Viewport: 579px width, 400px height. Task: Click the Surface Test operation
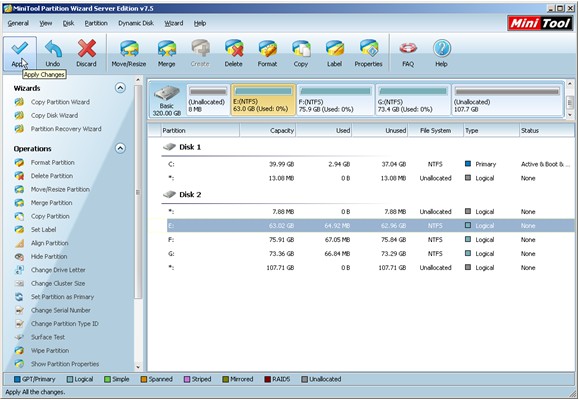pos(48,337)
